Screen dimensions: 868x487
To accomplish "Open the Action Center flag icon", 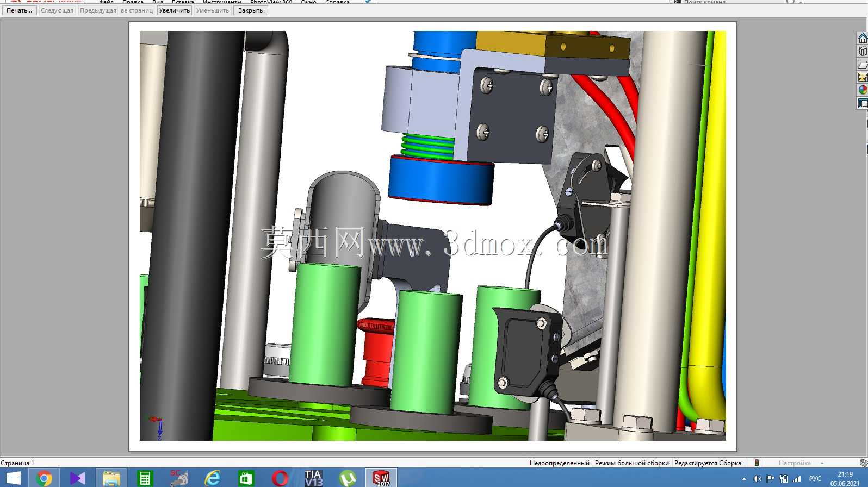I will pyautogui.click(x=770, y=479).
